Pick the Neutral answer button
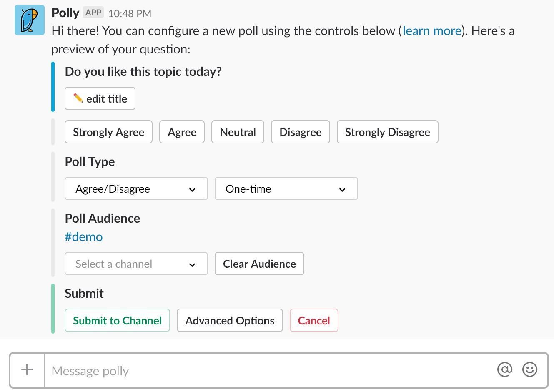The image size is (554, 392). tap(238, 132)
